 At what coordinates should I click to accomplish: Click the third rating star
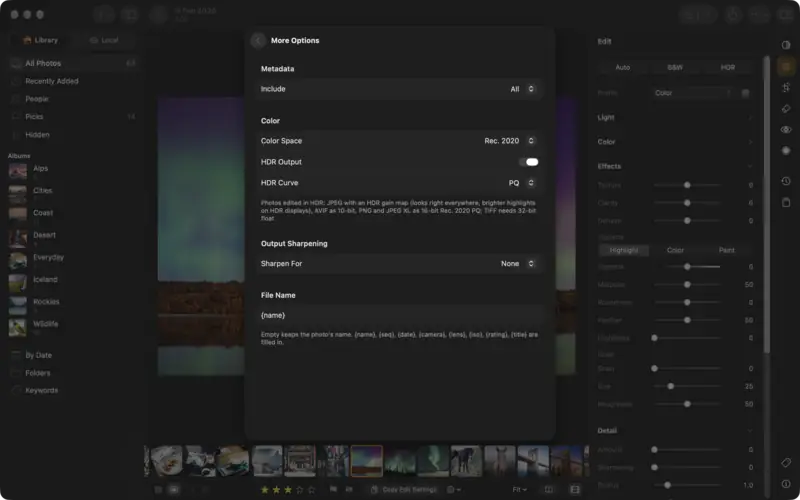288,490
